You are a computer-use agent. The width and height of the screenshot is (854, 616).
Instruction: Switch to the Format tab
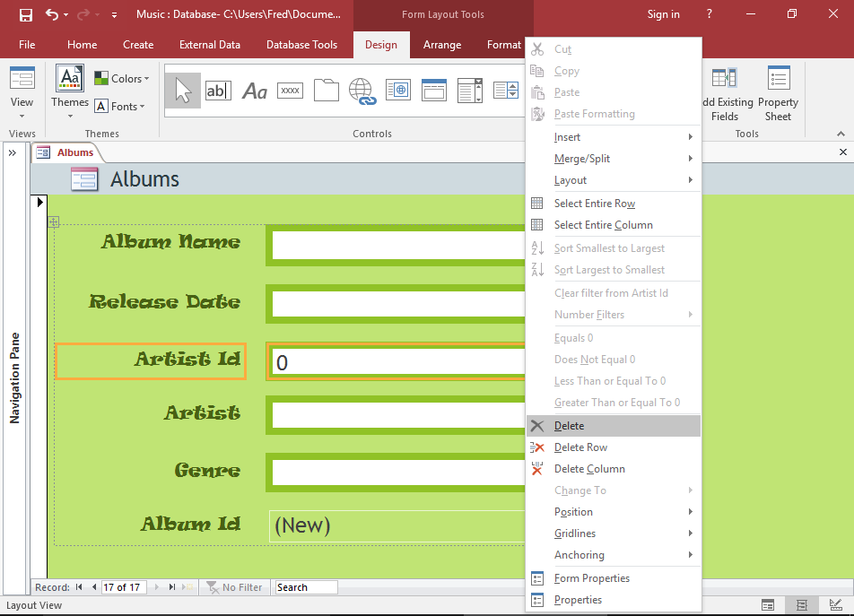click(x=504, y=45)
